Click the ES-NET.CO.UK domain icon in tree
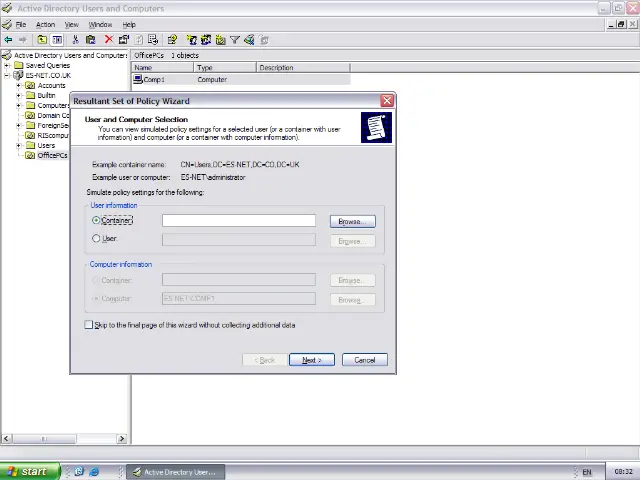This screenshot has height=480, width=640. (18, 76)
